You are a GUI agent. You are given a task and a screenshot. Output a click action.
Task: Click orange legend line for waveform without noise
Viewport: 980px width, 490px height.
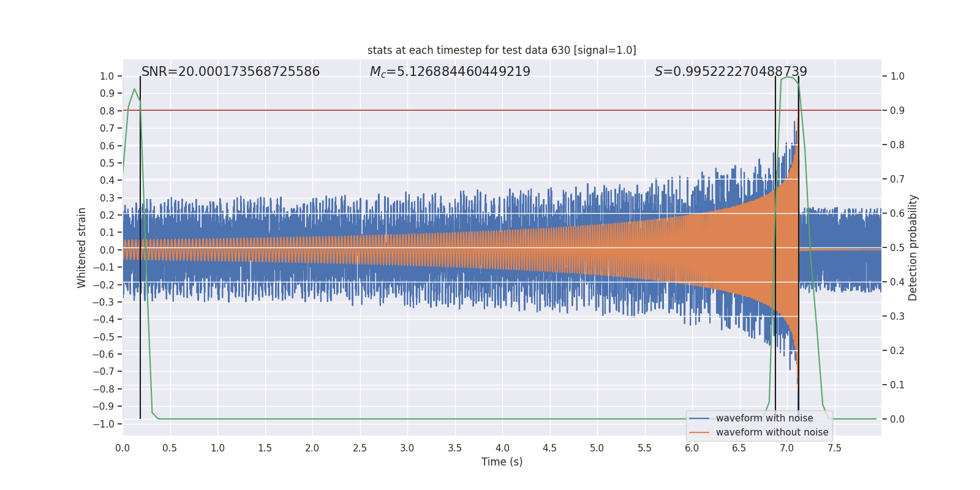(699, 432)
